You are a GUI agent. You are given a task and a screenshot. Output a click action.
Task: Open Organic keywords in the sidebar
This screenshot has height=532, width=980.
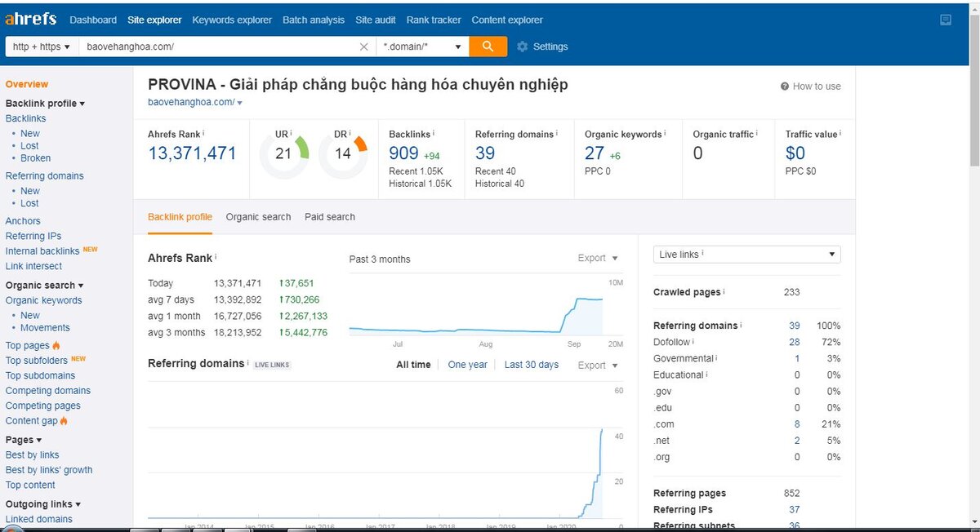click(x=44, y=301)
